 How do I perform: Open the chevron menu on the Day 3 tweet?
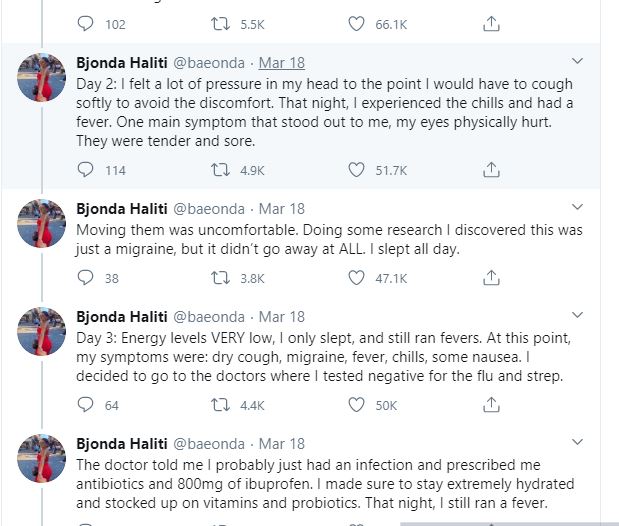577,315
